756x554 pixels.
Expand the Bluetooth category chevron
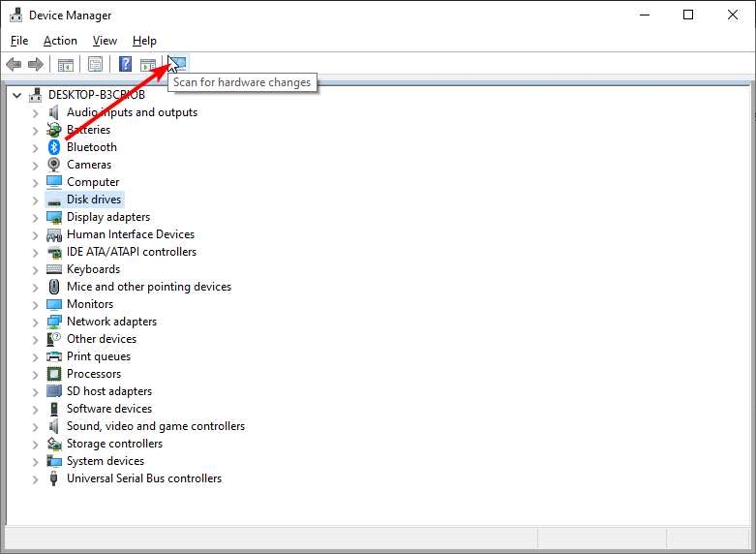click(x=35, y=148)
